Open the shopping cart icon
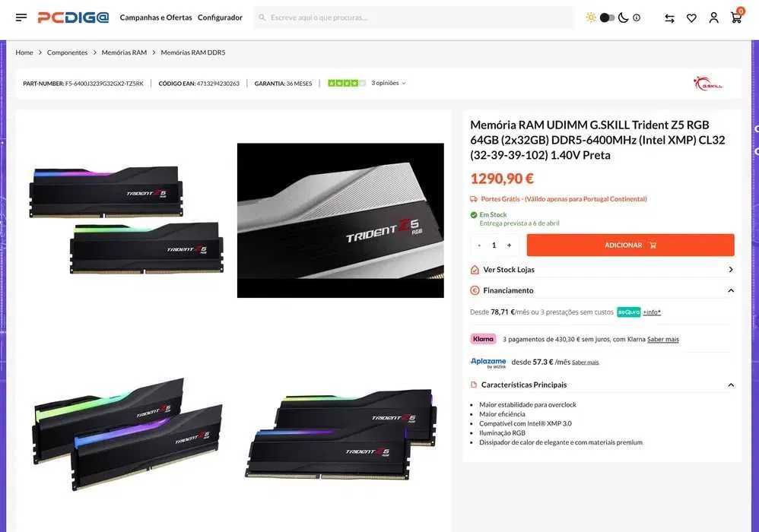The width and height of the screenshot is (759, 532). point(736,18)
